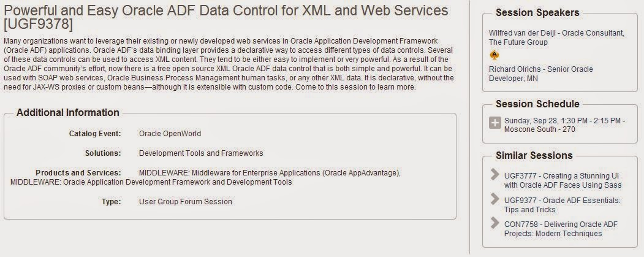Click the arrow icon next to UGF9377
Screen dimensions: 644x257
click(495, 199)
